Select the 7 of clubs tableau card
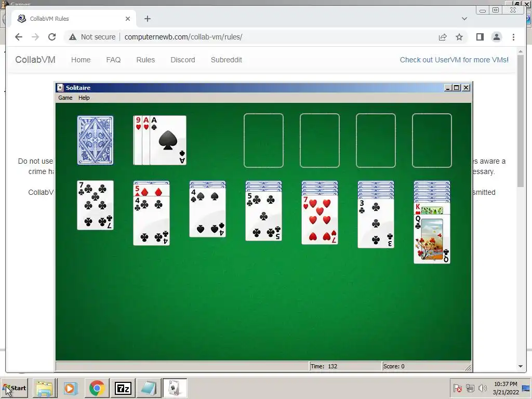The image size is (532, 399). 96,205
